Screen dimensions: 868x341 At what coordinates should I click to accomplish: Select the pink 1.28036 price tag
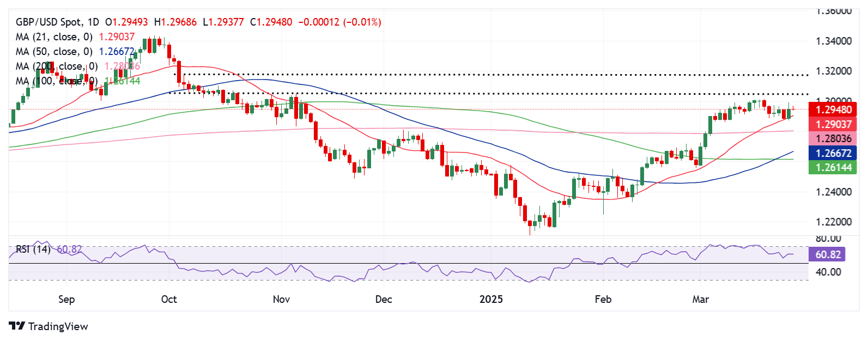833,139
